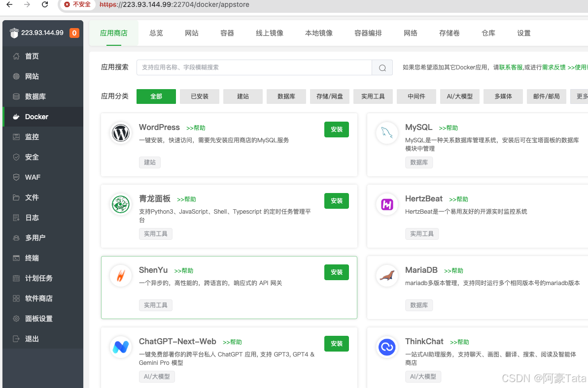This screenshot has width=588, height=388.
Task: Reload the page with refresh icon
Action: (45, 4)
